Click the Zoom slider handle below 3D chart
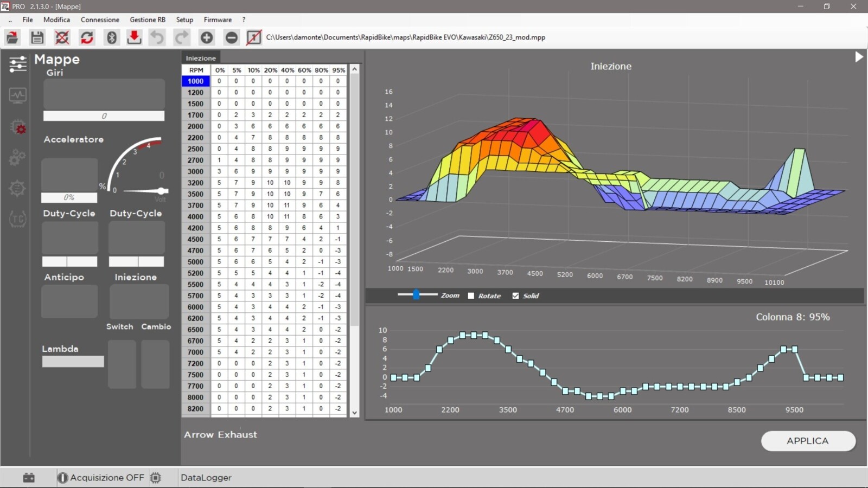The height and width of the screenshot is (488, 868). [x=416, y=294]
